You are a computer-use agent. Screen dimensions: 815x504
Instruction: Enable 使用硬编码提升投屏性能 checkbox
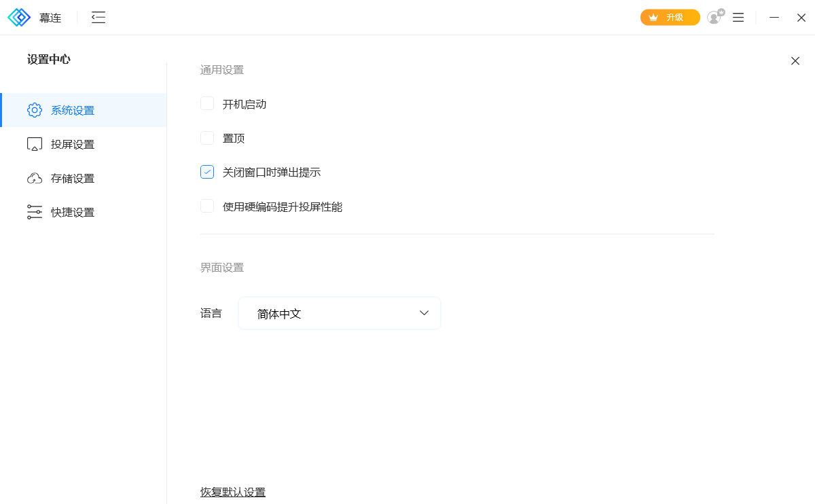(x=207, y=206)
